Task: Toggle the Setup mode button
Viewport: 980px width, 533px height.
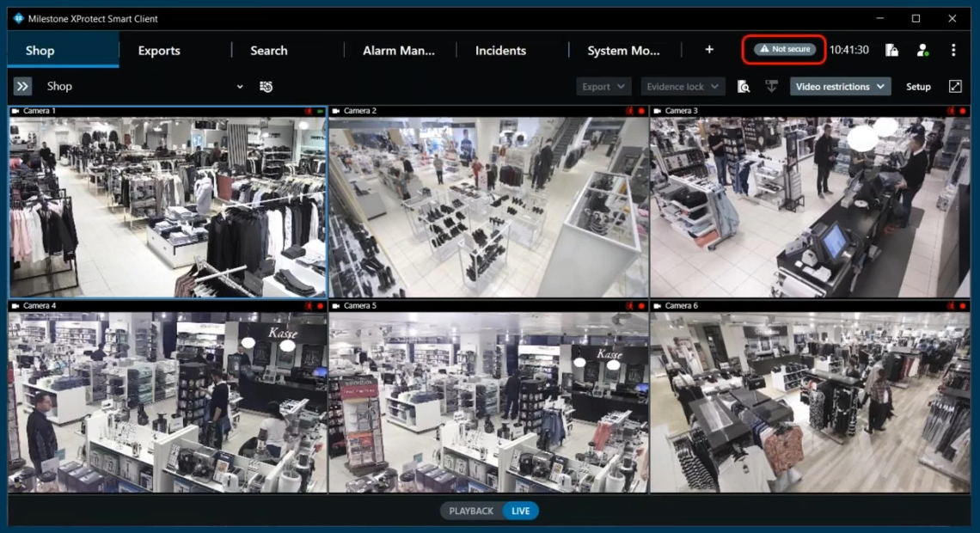Action: [918, 87]
